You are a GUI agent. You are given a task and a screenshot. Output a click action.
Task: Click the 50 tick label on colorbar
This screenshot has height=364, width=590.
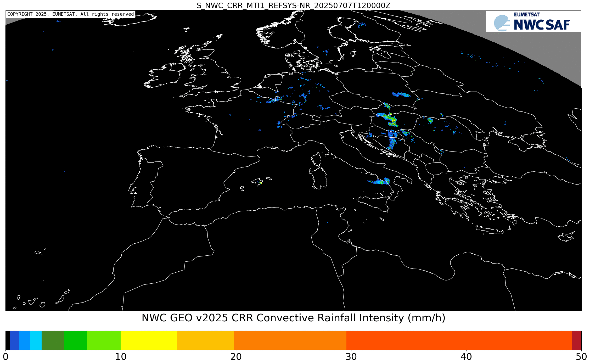(581, 357)
